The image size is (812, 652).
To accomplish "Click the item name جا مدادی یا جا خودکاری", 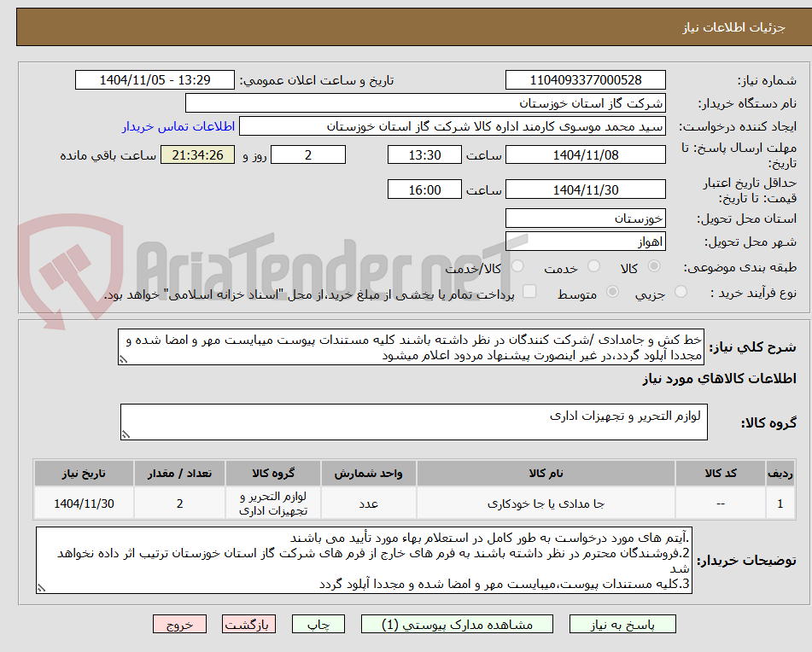I will pyautogui.click(x=546, y=504).
